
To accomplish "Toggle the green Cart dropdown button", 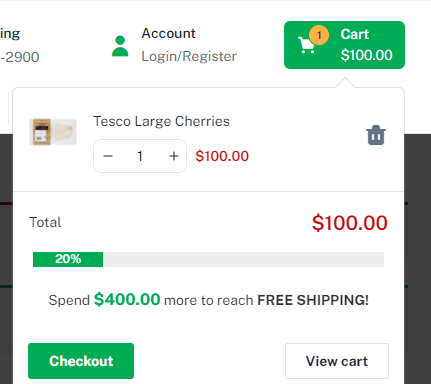I will [344, 45].
